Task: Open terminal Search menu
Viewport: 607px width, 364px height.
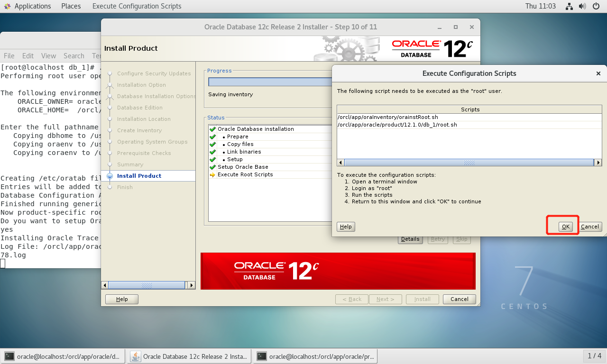Action: (x=74, y=56)
